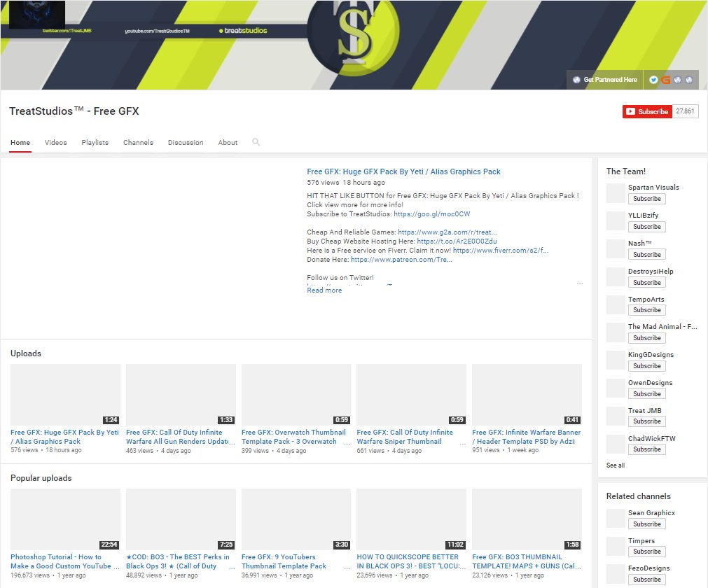Subscribe to Treat JMB
The height and width of the screenshot is (588, 708).
(x=646, y=421)
